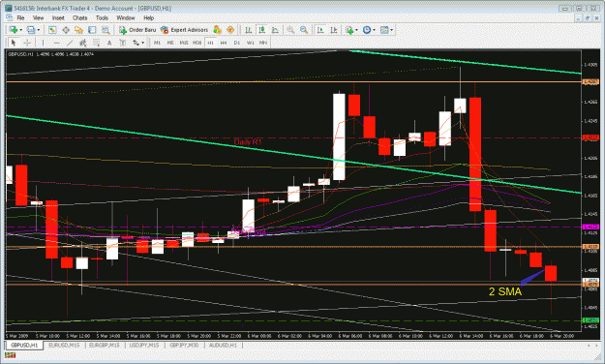Select the H1 timeframe button
The height and width of the screenshot is (364, 605).
point(210,43)
